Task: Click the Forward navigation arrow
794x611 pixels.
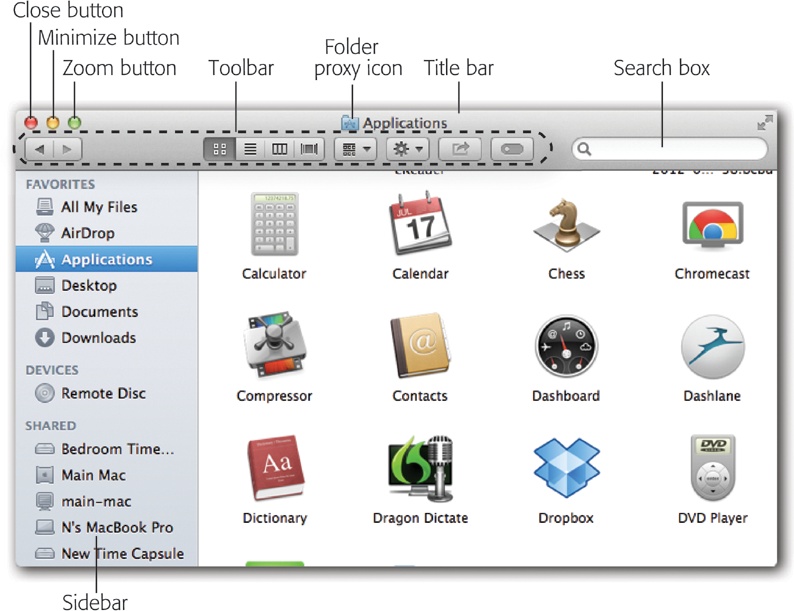Action: 67,149
